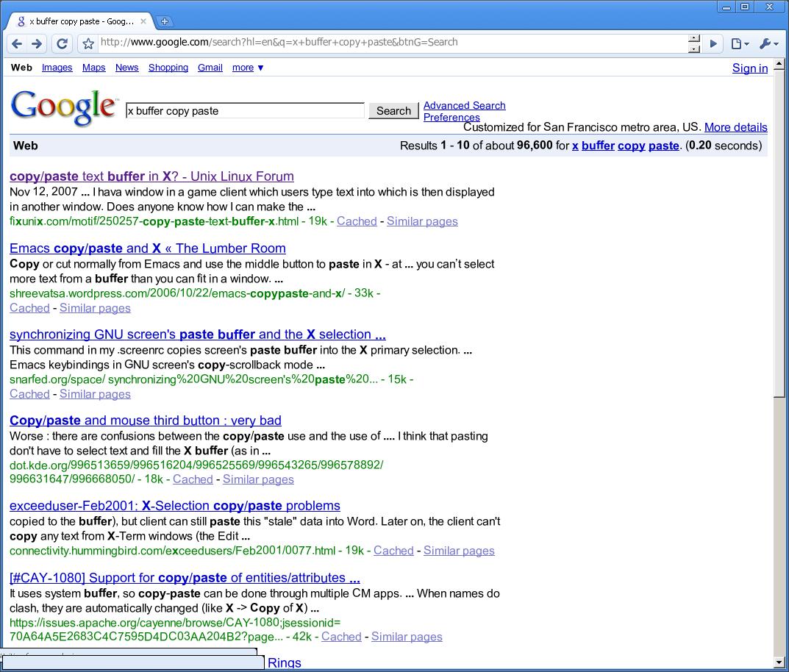789x672 pixels.
Task: Open Similar pages for the shreevatsa.wordpress.com result
Action: pos(95,308)
